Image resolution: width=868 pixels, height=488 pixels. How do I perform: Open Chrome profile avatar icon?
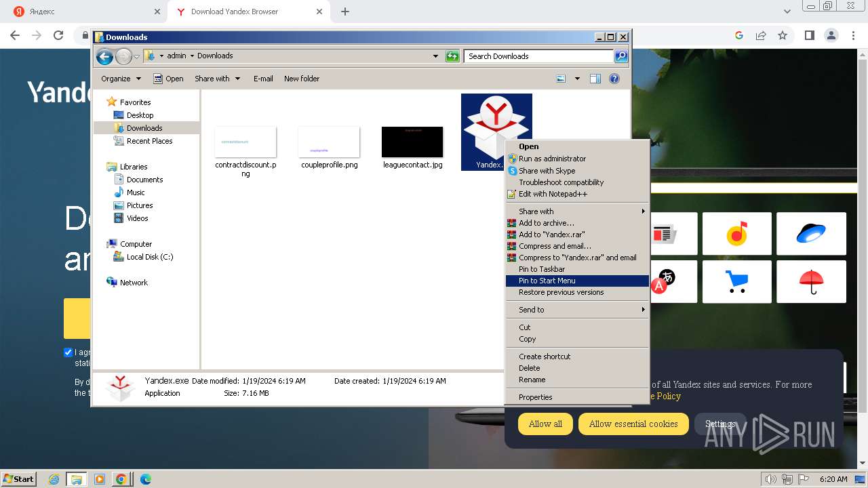click(x=831, y=35)
